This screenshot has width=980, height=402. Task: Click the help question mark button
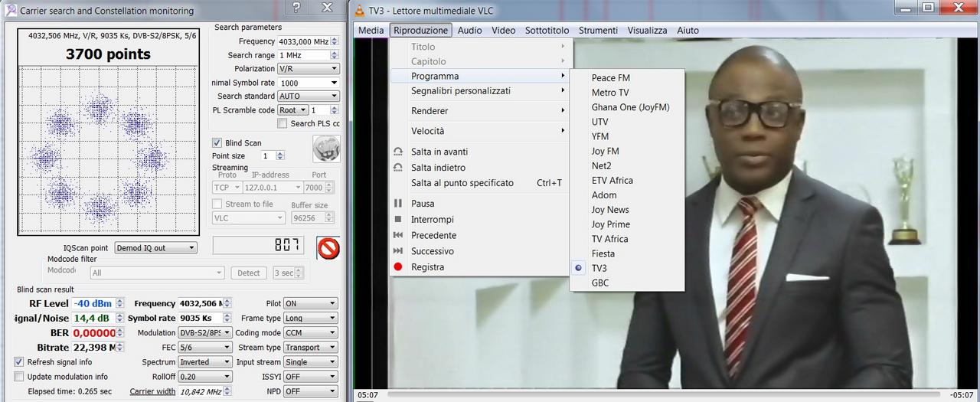click(296, 8)
